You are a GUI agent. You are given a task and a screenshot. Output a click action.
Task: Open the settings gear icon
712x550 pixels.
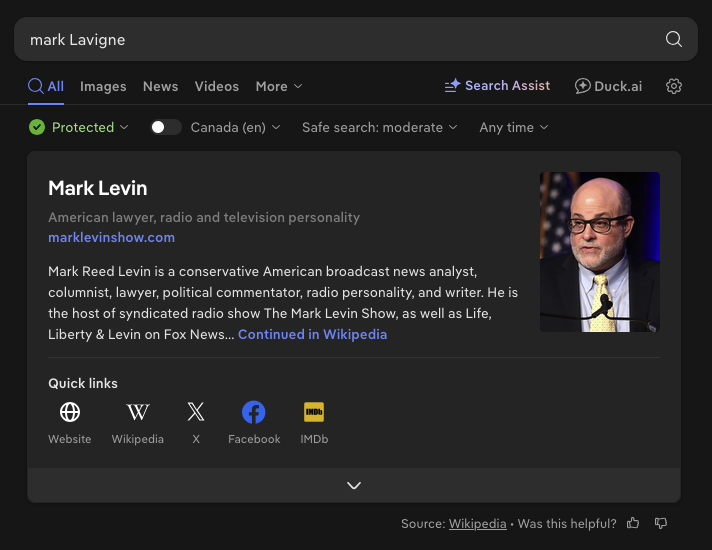pyautogui.click(x=674, y=86)
